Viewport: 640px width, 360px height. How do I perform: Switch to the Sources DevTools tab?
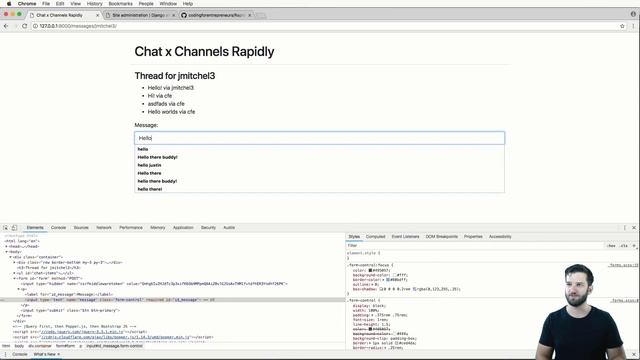pyautogui.click(x=81, y=228)
